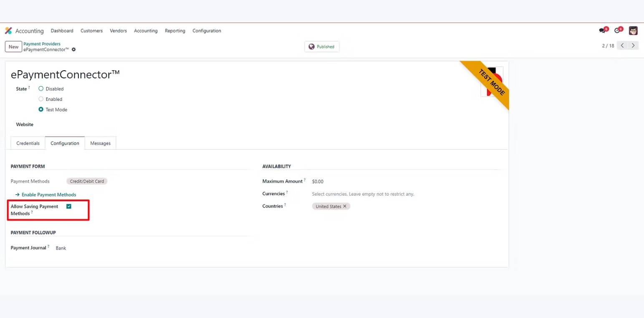Go to previous record arrow
Screen dimensions: 644x318
point(622,46)
